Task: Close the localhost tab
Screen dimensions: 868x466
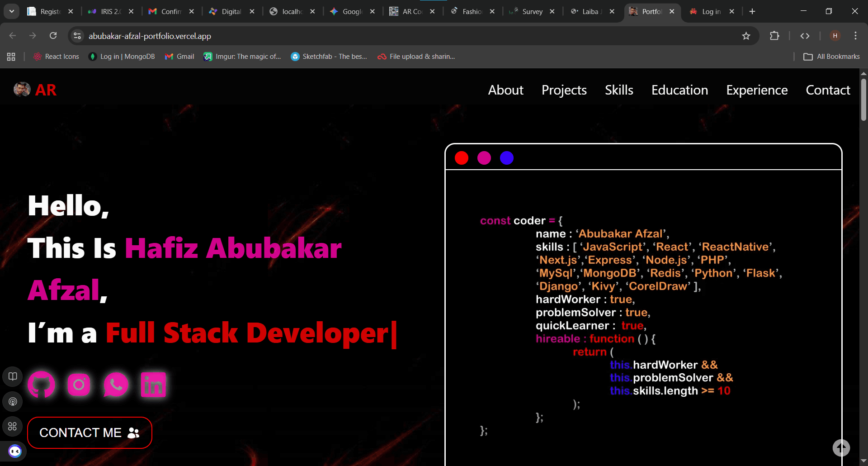Action: pos(312,11)
